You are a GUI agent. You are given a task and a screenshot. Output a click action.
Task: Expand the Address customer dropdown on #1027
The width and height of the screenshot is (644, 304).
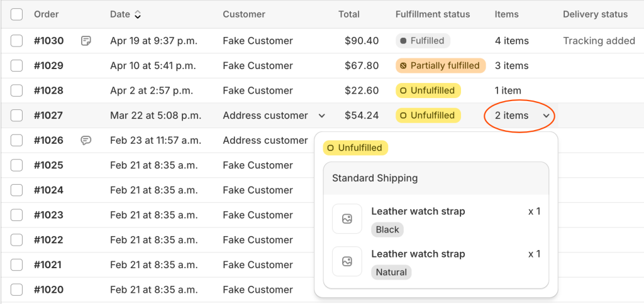[322, 116]
